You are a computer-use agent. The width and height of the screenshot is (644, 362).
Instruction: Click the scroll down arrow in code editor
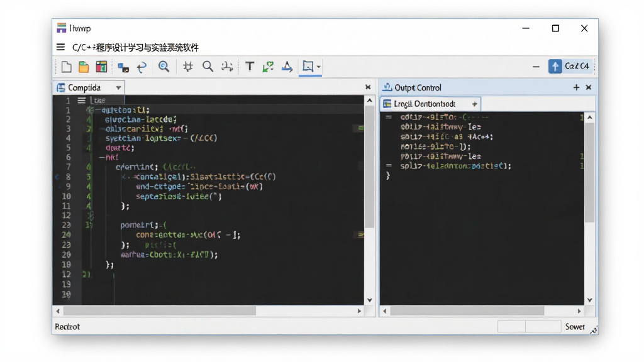point(370,300)
